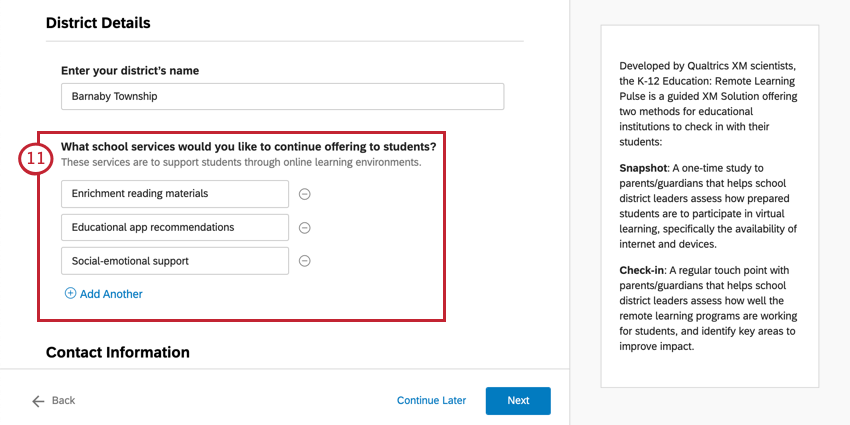This screenshot has width=850, height=425.
Task: Delete the Social-emotional support entry
Action: click(x=305, y=261)
